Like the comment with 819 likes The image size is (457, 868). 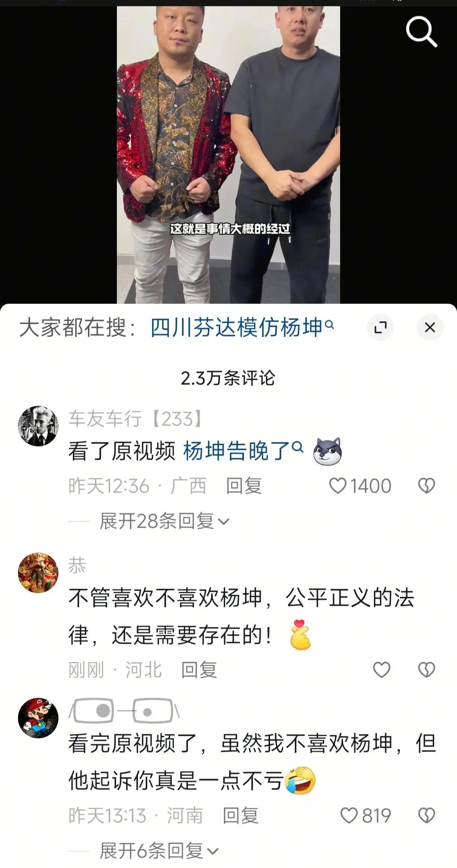[x=366, y=816]
